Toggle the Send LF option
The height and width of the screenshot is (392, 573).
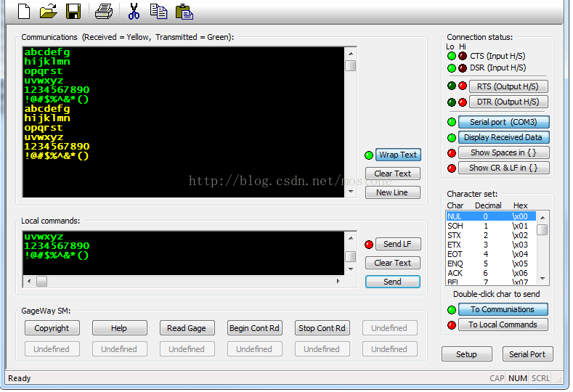[398, 244]
